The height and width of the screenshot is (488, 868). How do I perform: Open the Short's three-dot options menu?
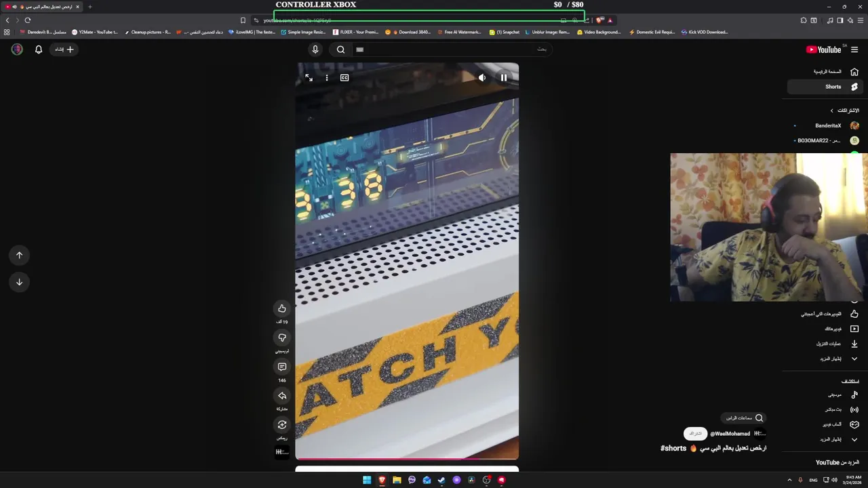(327, 78)
